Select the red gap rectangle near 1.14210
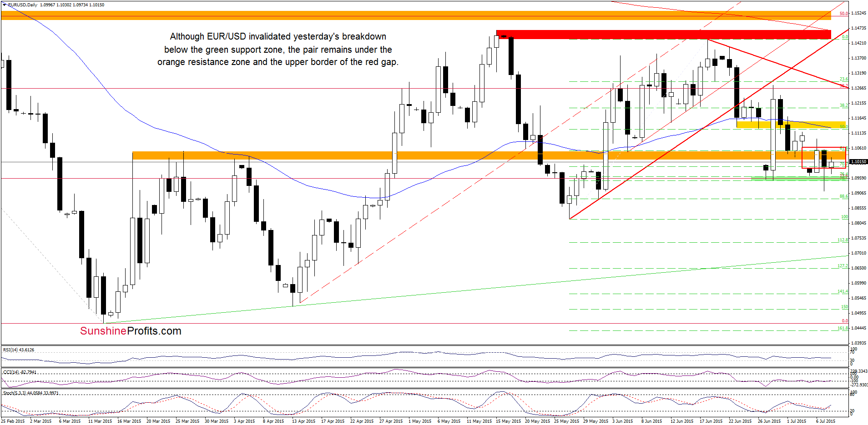868x425 pixels. pyautogui.click(x=663, y=34)
